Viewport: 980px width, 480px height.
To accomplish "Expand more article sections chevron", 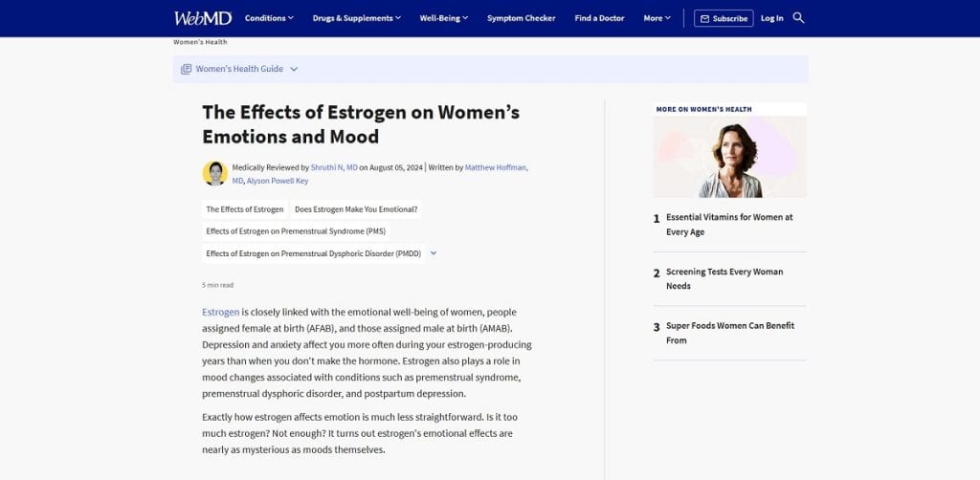I will 434,253.
